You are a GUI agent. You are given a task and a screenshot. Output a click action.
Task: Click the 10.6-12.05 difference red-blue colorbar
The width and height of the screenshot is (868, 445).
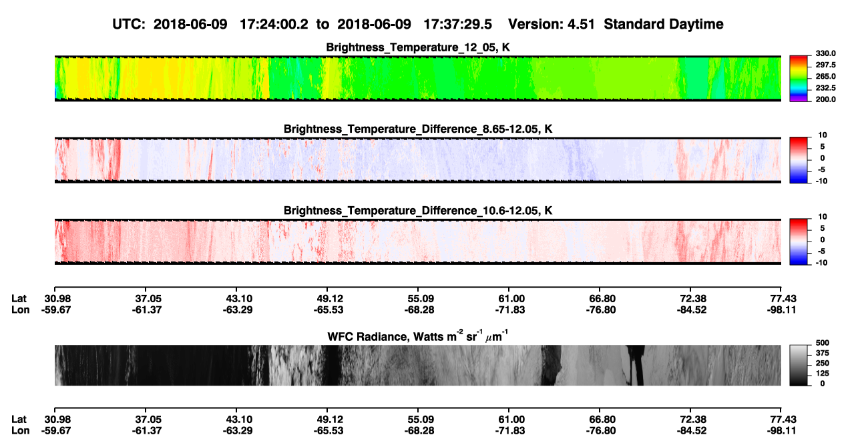(799, 242)
